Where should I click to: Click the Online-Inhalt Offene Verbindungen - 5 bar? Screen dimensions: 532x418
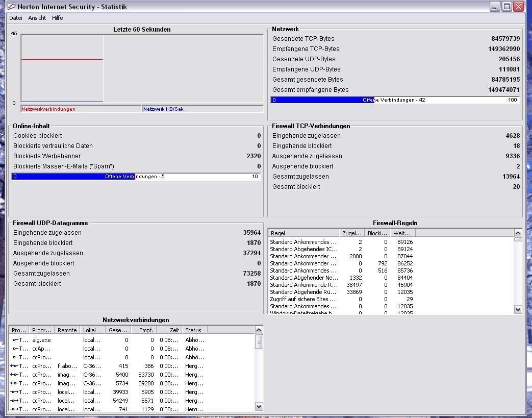136,177
